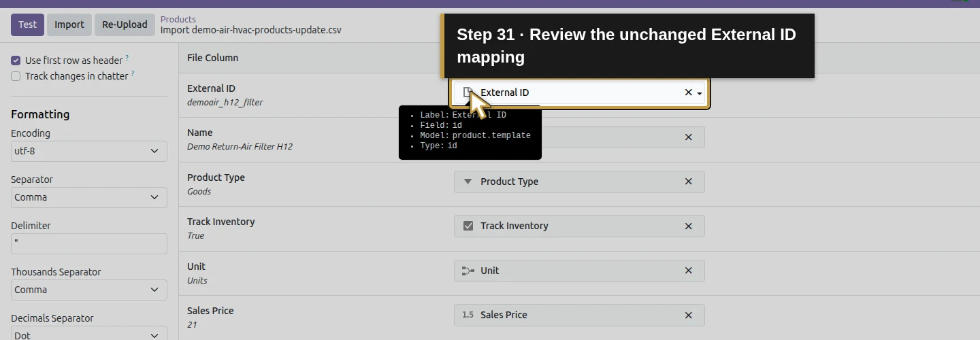The height and width of the screenshot is (340, 980).
Task: Clear the Product Type field mapping
Action: (688, 182)
